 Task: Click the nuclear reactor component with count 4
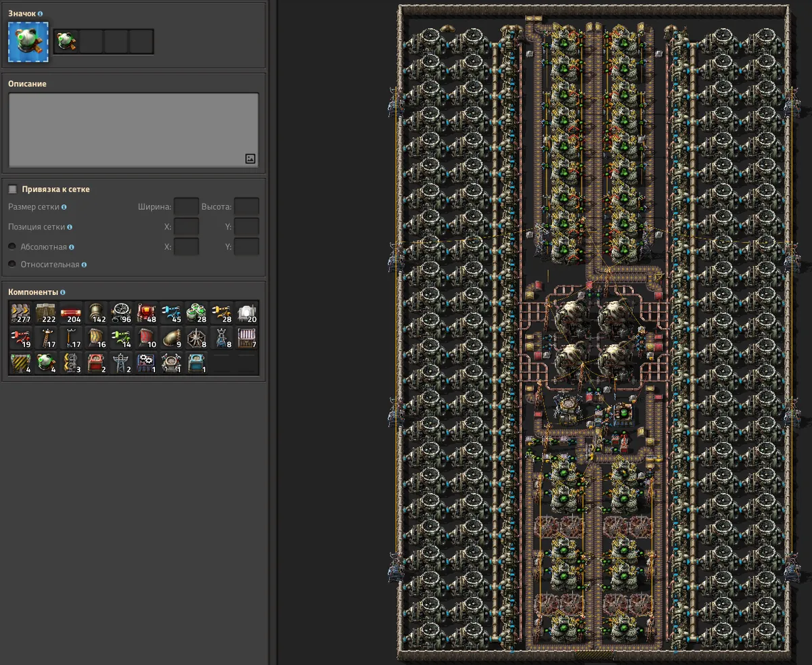click(x=46, y=363)
